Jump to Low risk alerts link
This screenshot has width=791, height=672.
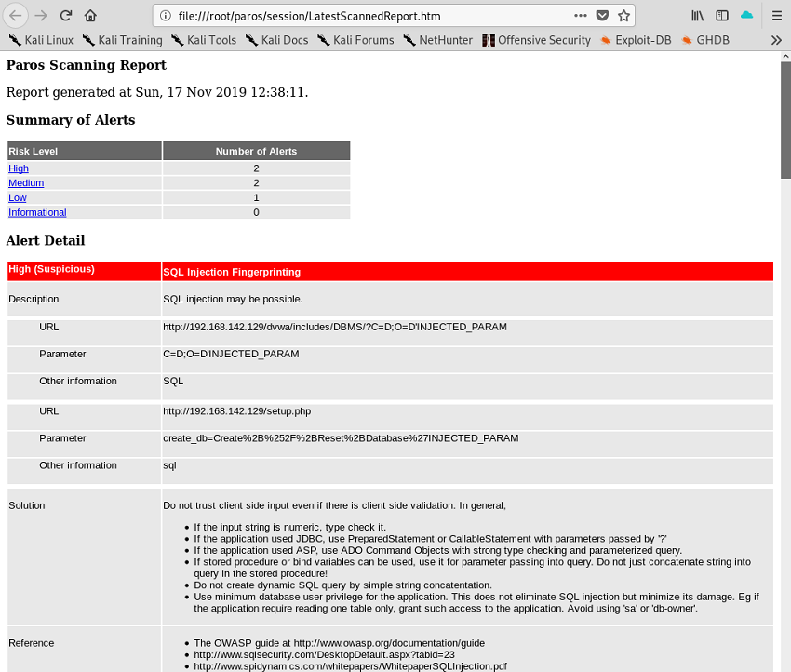[18, 197]
